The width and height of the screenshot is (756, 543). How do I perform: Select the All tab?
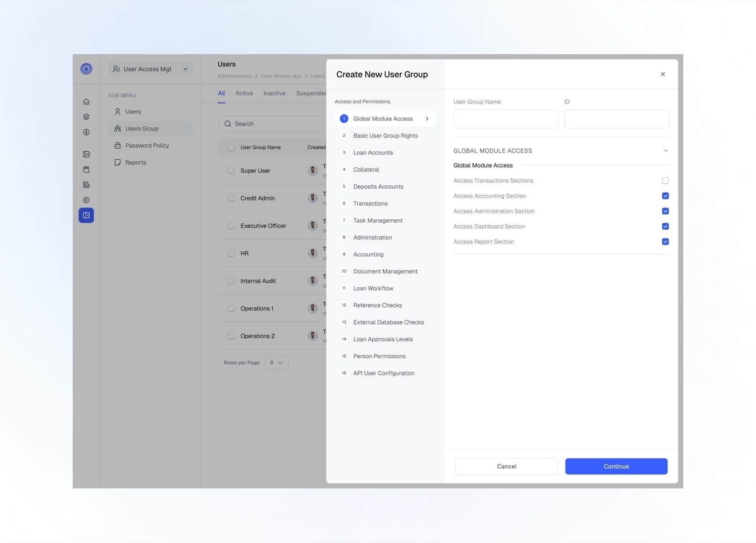tap(221, 93)
